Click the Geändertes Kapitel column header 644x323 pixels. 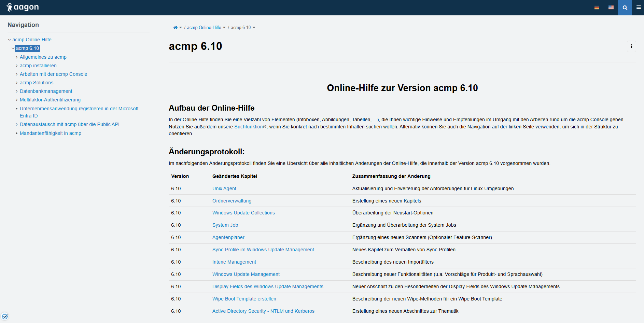[235, 176]
